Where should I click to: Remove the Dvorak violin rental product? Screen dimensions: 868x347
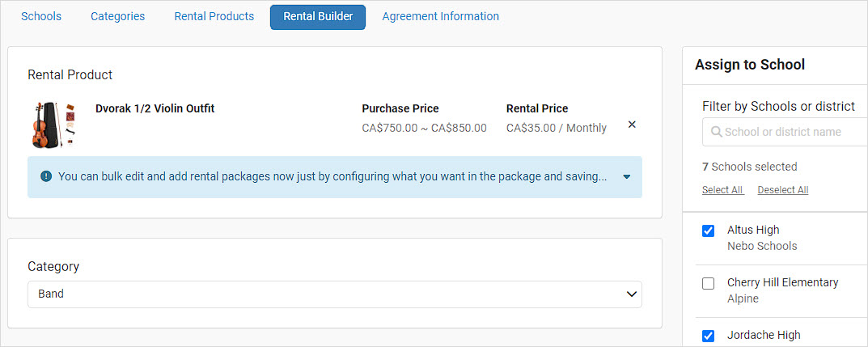tap(632, 125)
